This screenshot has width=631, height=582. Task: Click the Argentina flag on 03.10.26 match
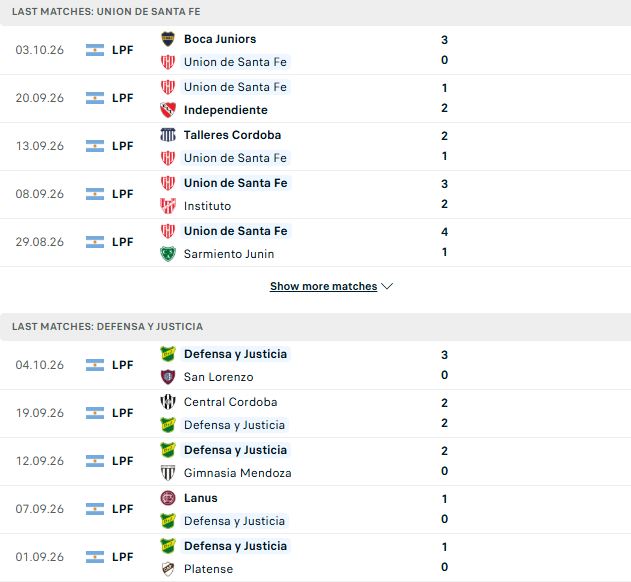95,50
